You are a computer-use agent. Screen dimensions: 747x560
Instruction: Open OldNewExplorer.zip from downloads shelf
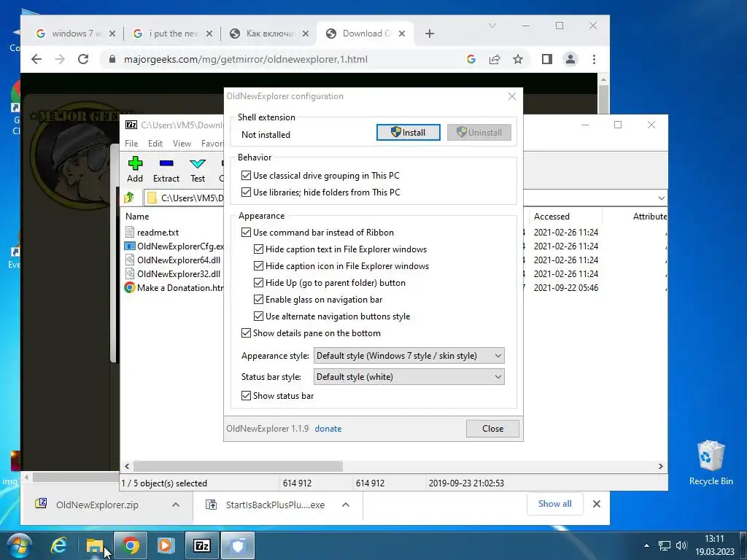97,505
